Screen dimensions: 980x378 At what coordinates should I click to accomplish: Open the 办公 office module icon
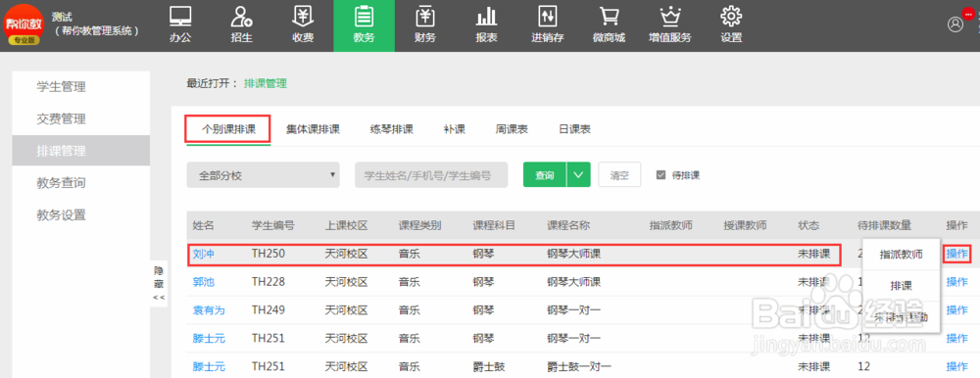(x=180, y=17)
